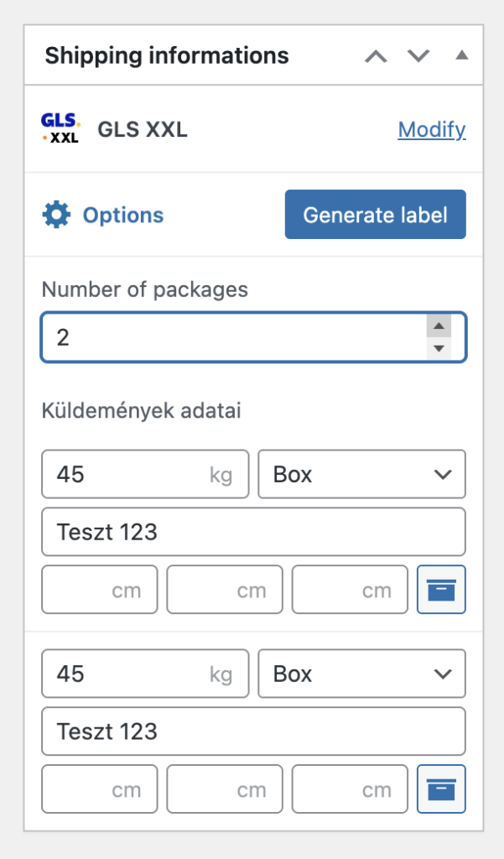The height and width of the screenshot is (859, 504).
Task: Move Shipping informations panel up
Action: point(377,56)
